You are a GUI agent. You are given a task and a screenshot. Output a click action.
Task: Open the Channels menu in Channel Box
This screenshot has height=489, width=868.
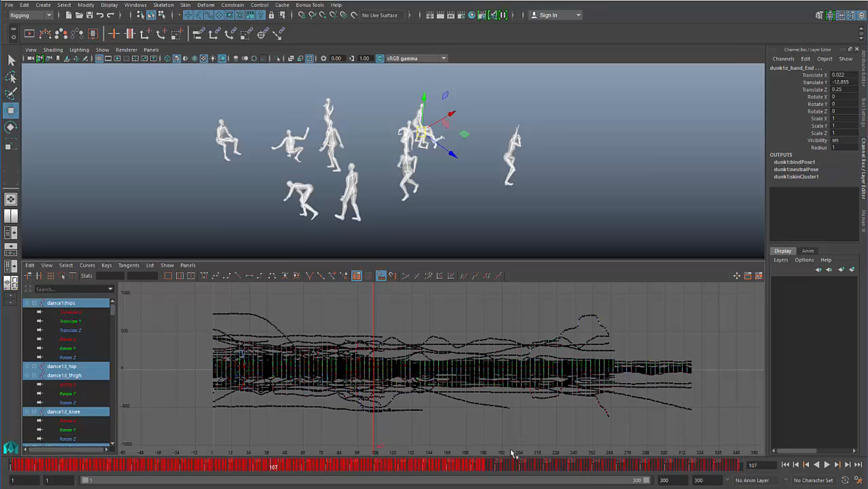[783, 59]
